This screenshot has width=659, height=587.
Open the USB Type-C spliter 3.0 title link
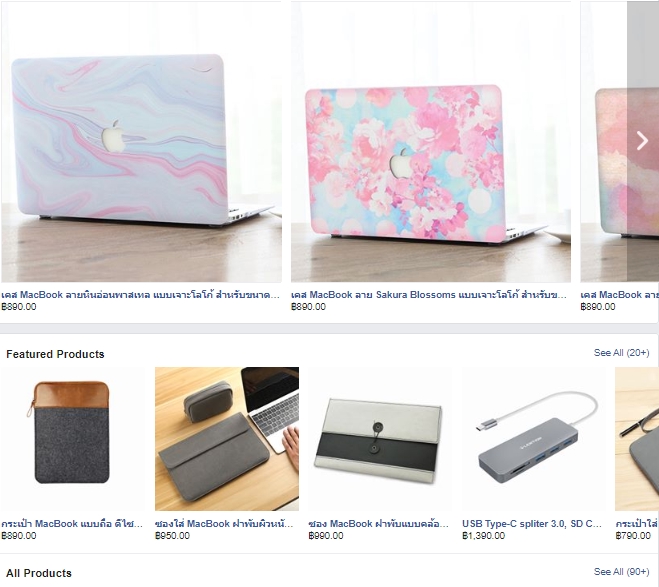tap(532, 524)
